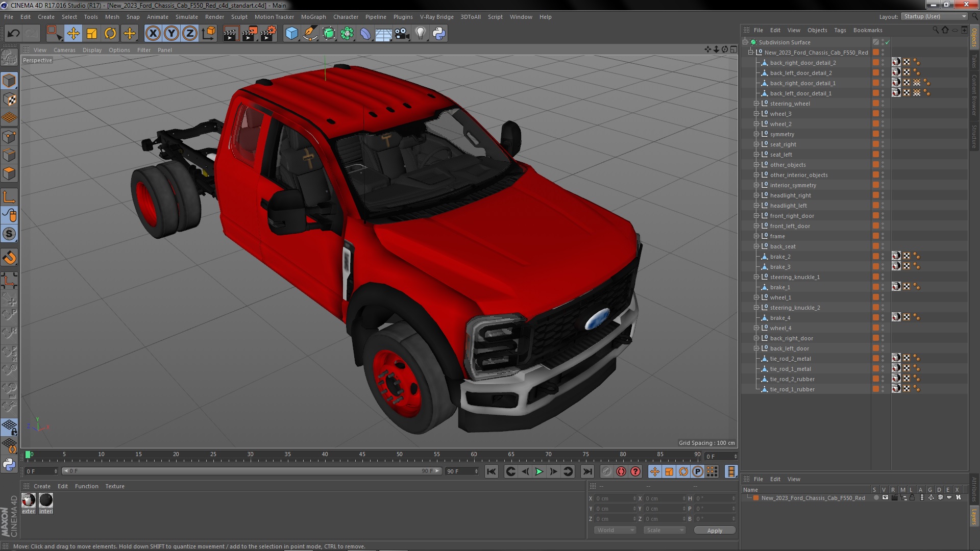Image resolution: width=980 pixels, height=551 pixels.
Task: Render the current view in viewport
Action: coord(230,34)
